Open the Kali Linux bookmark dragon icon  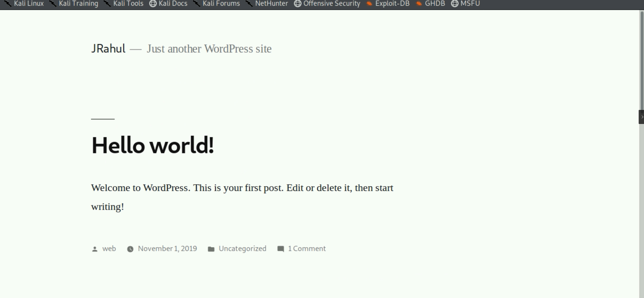(x=8, y=4)
